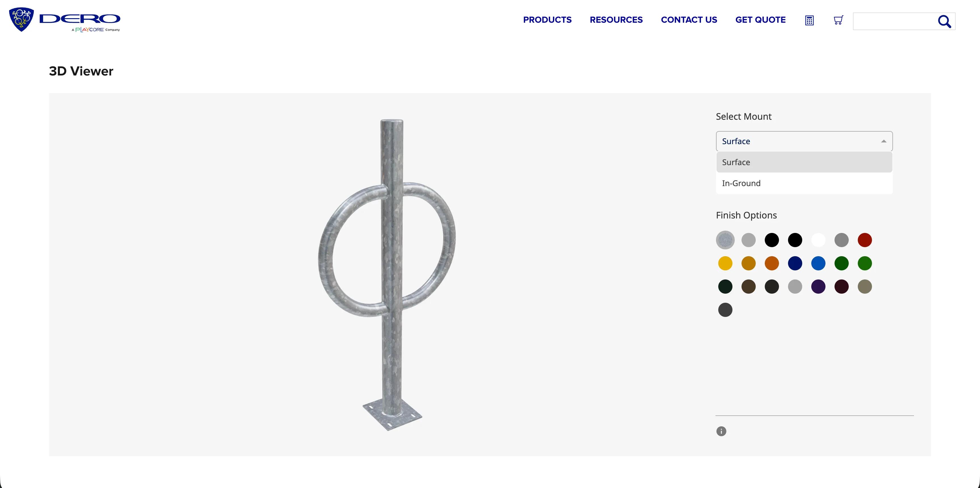The height and width of the screenshot is (488, 980).
Task: Open the RESOURCES menu
Action: point(616,20)
